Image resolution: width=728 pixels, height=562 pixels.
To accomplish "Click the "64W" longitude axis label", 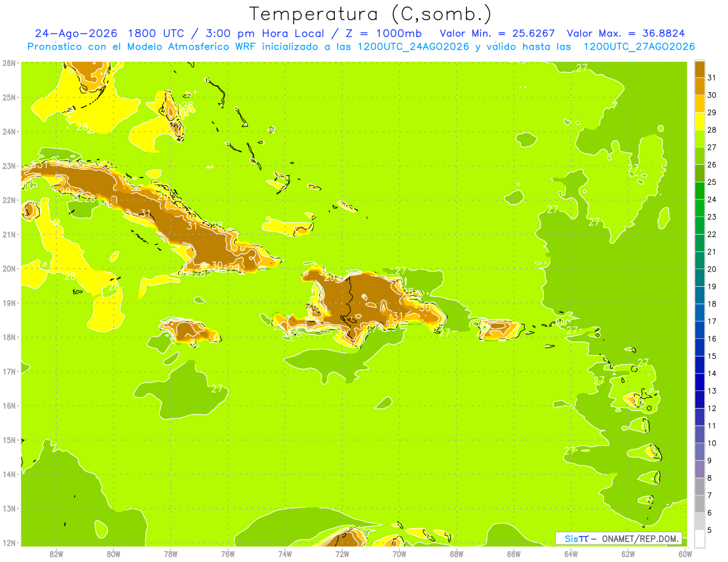I will tap(571, 554).
